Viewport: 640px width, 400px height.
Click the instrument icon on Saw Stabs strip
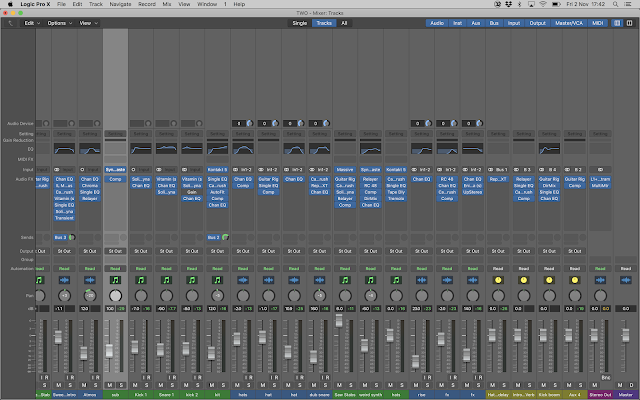coord(345,280)
